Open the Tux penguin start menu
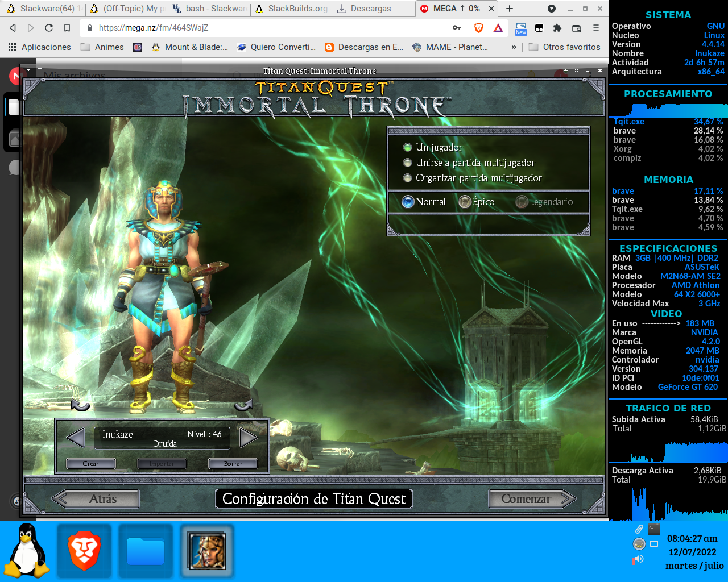Viewport: 728px width, 582px height. pyautogui.click(x=27, y=550)
